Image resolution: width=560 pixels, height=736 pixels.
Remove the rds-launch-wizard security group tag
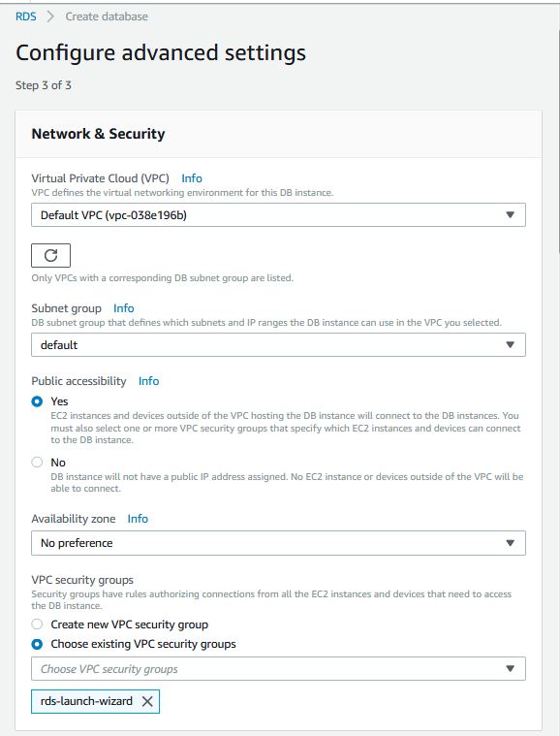147,701
